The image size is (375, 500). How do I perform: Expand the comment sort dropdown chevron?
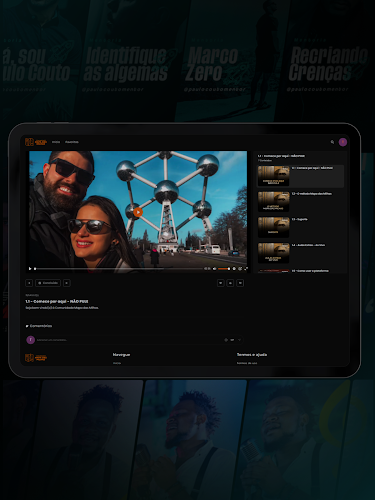pyautogui.click(x=239, y=340)
